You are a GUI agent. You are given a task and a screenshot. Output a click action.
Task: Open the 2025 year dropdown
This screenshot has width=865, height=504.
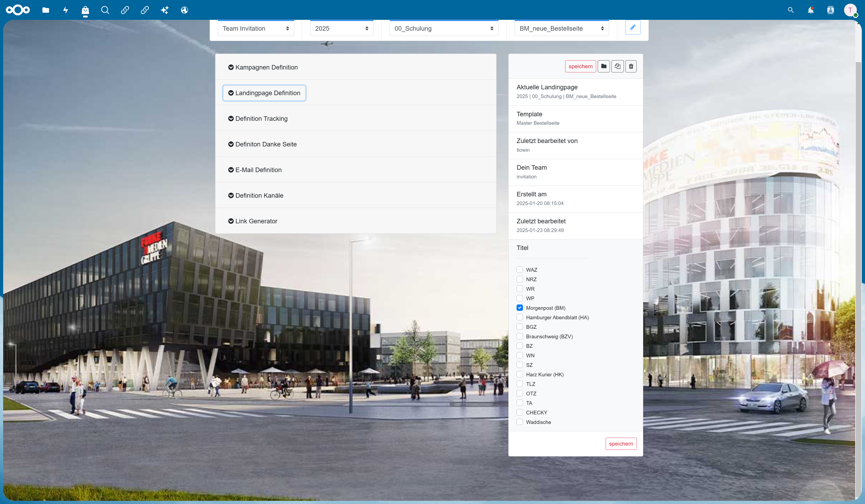coord(342,28)
